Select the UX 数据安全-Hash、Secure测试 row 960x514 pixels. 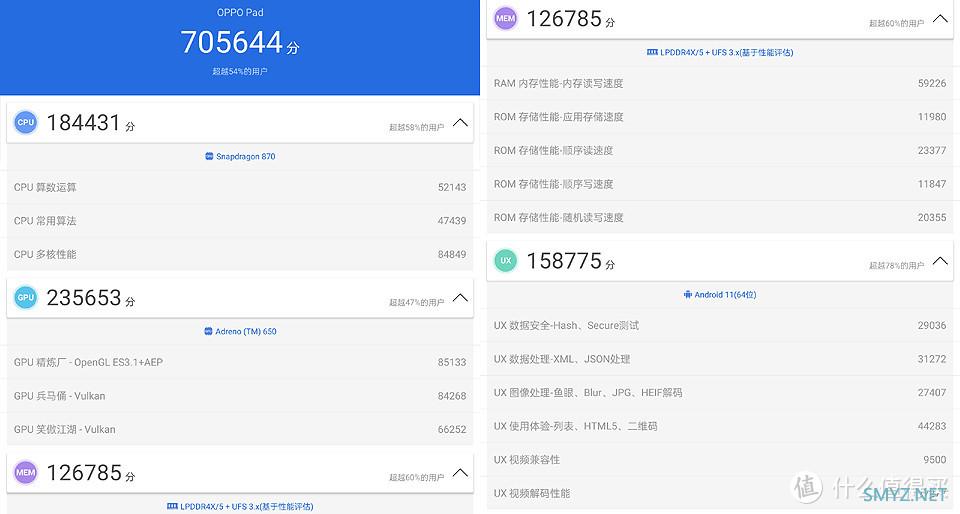(x=720, y=326)
